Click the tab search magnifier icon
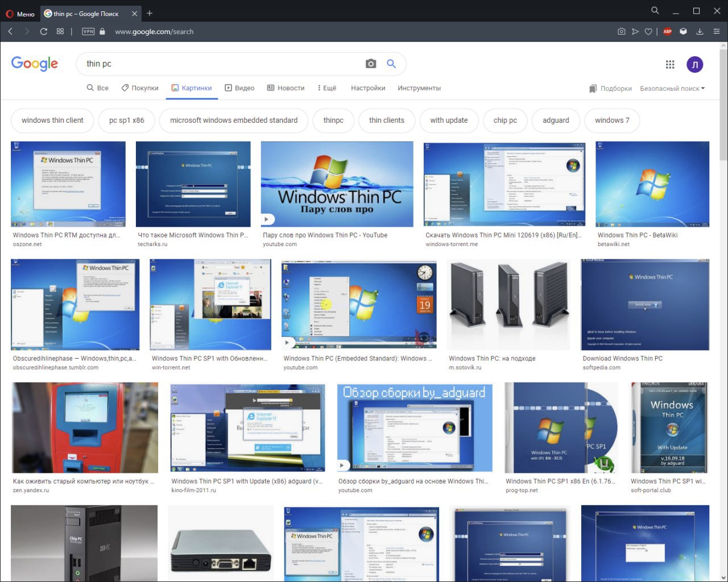 coord(655,11)
